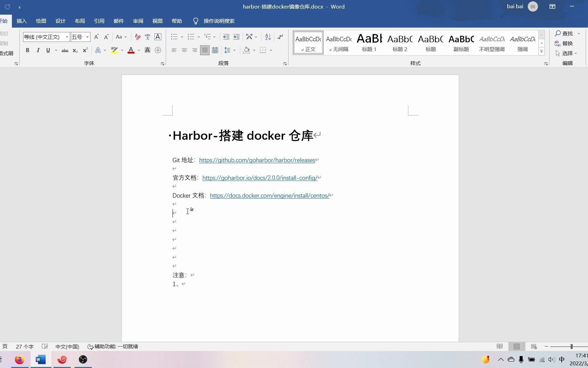Apply the Heading 1 style
This screenshot has height=368, width=588.
(369, 43)
